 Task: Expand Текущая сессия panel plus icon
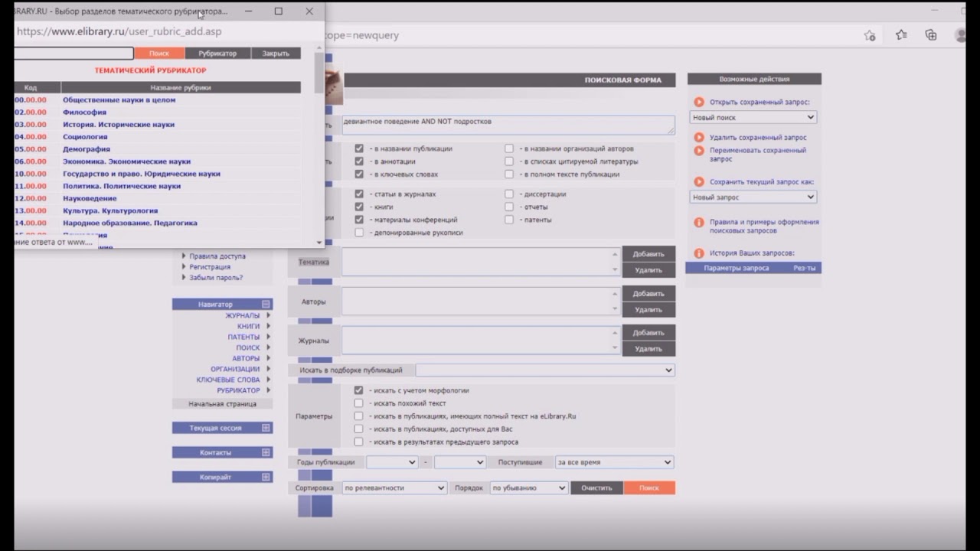[266, 428]
